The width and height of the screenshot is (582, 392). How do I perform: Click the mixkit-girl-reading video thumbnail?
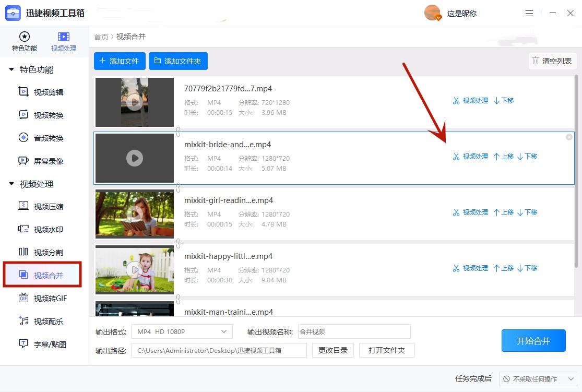pyautogui.click(x=134, y=214)
